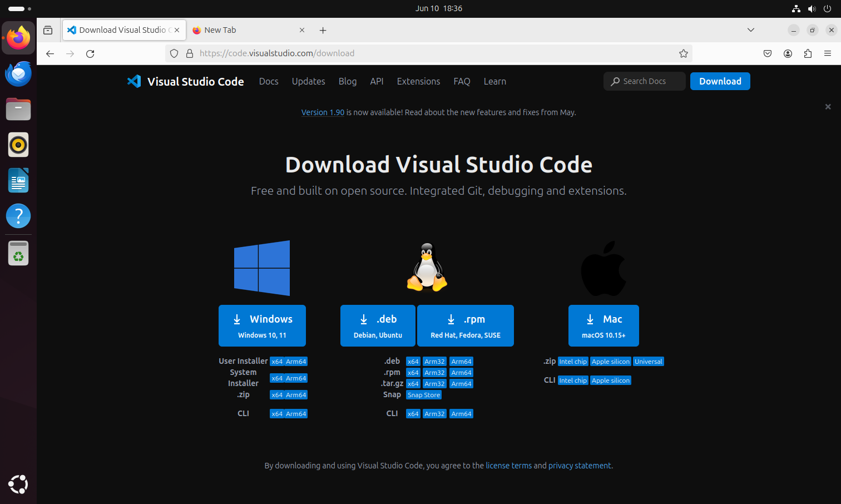Click the network status tray icon
The image size is (841, 504).
797,8
